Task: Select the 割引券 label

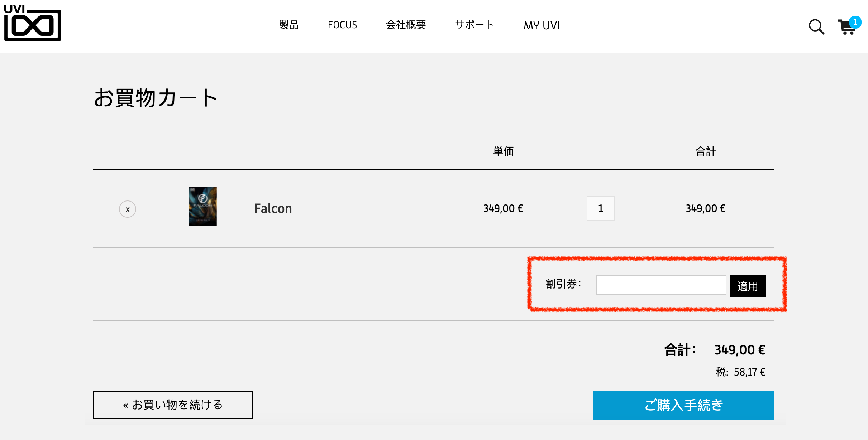Action: pyautogui.click(x=563, y=284)
